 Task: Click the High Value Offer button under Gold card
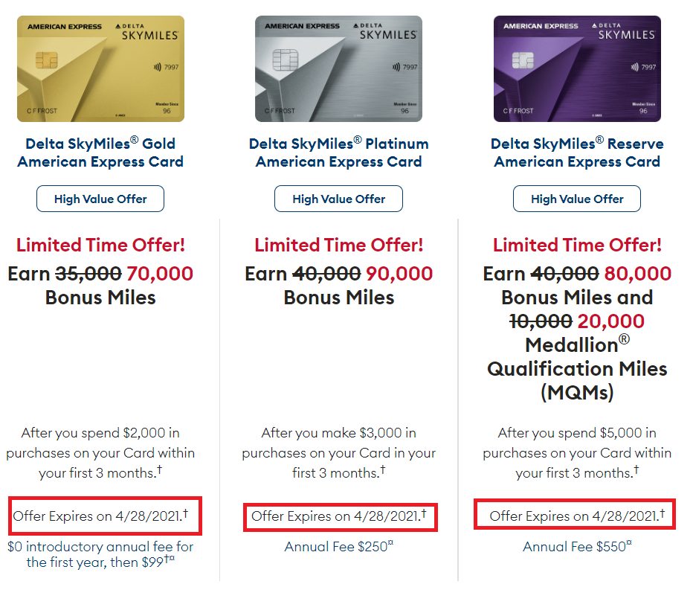100,199
